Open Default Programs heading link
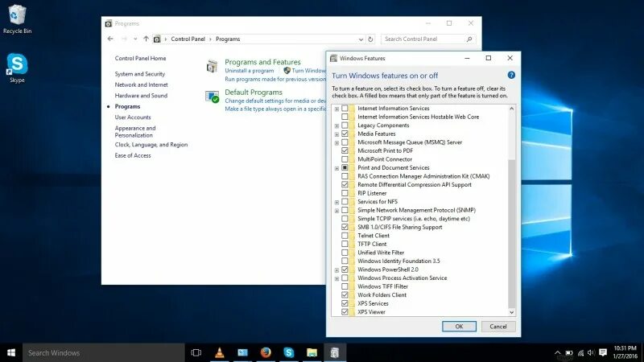Viewport: 644px width, 362px height. tap(254, 93)
